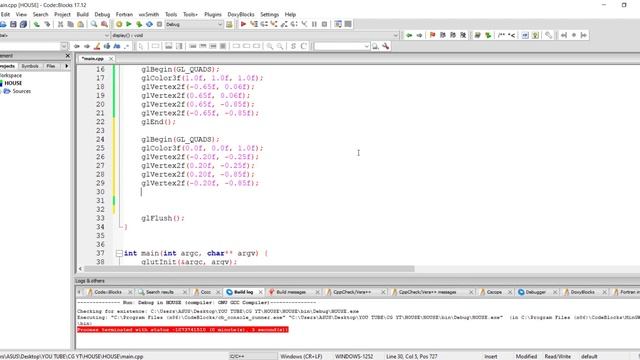Image resolution: width=640 pixels, height=360 pixels.
Task: Switch to the Build messages tab
Action: [x=291, y=292]
